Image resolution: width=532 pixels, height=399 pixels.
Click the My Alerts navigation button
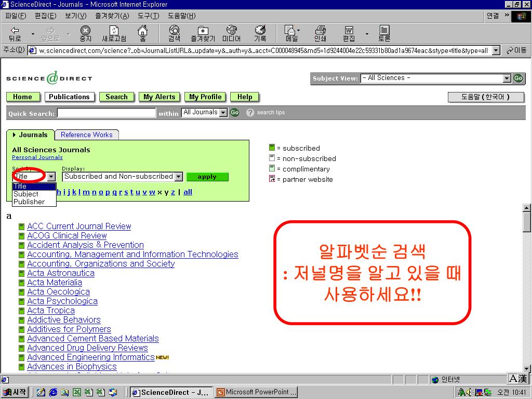159,97
